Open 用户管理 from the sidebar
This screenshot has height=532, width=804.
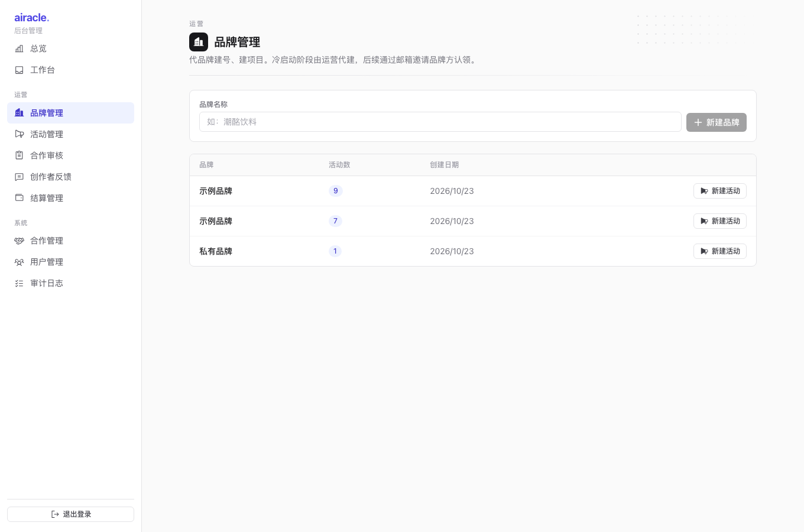70,262
